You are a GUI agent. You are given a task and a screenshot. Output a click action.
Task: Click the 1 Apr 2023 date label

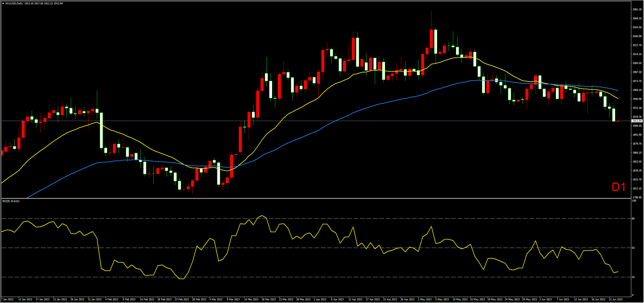coord(320,299)
